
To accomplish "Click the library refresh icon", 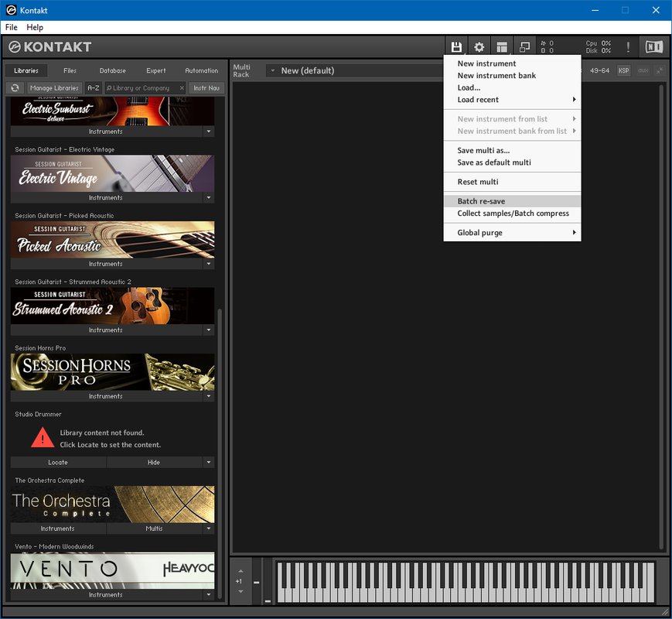I will [x=15, y=88].
